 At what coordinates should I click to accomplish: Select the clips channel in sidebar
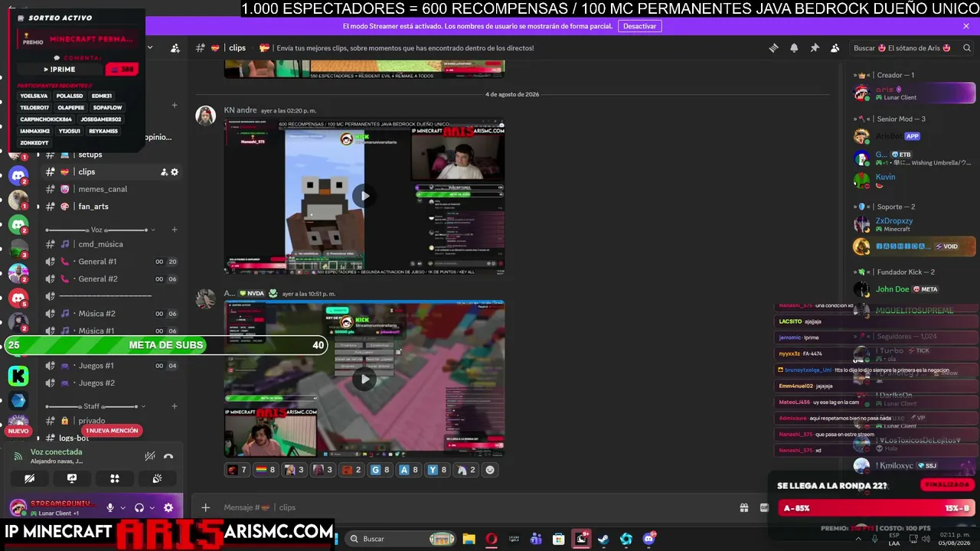pos(111,172)
